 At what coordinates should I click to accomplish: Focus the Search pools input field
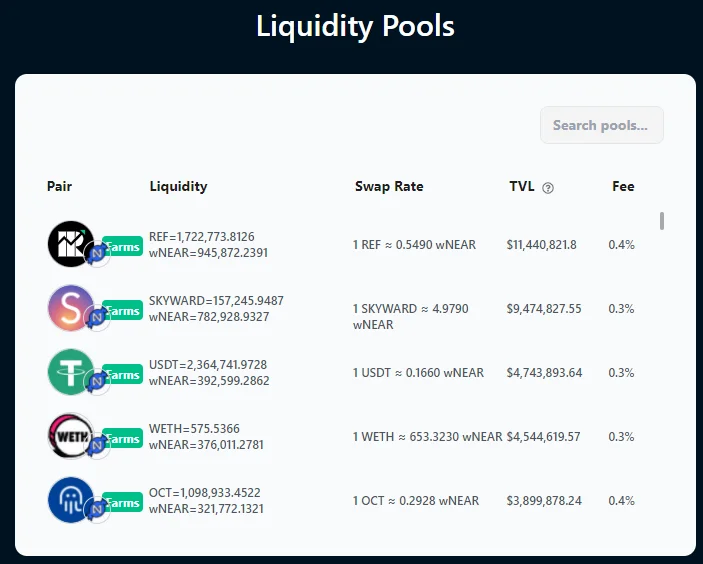(x=602, y=125)
